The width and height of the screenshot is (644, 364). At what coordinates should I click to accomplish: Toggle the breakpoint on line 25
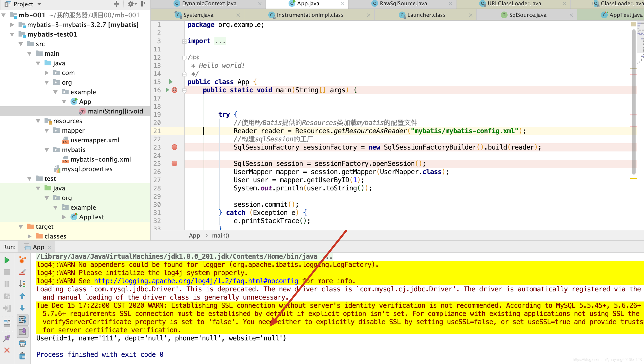(x=174, y=163)
